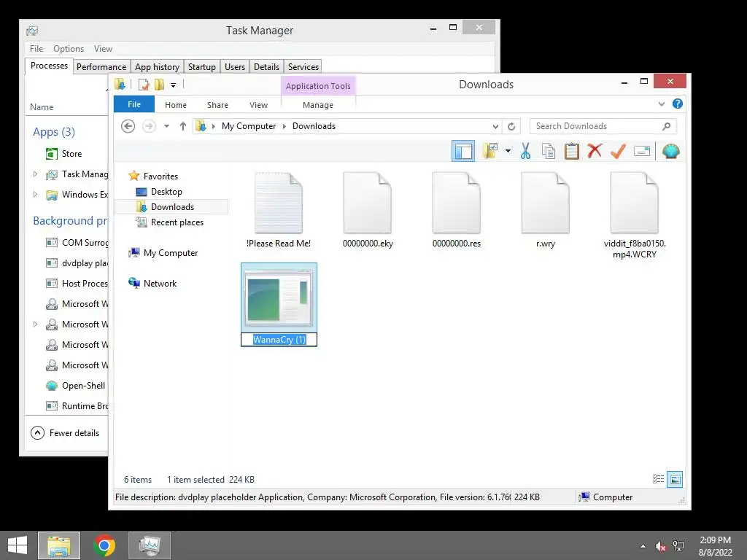Switch to Task Manager Startup tab

201,66
